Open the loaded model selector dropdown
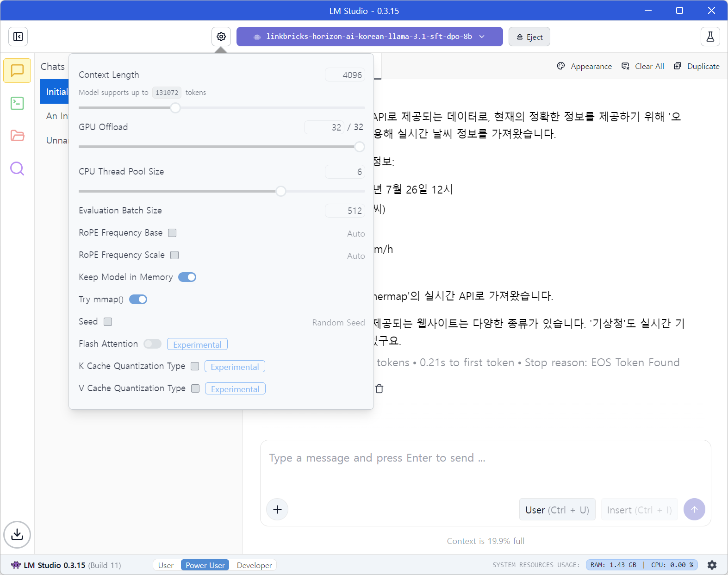 pos(370,37)
